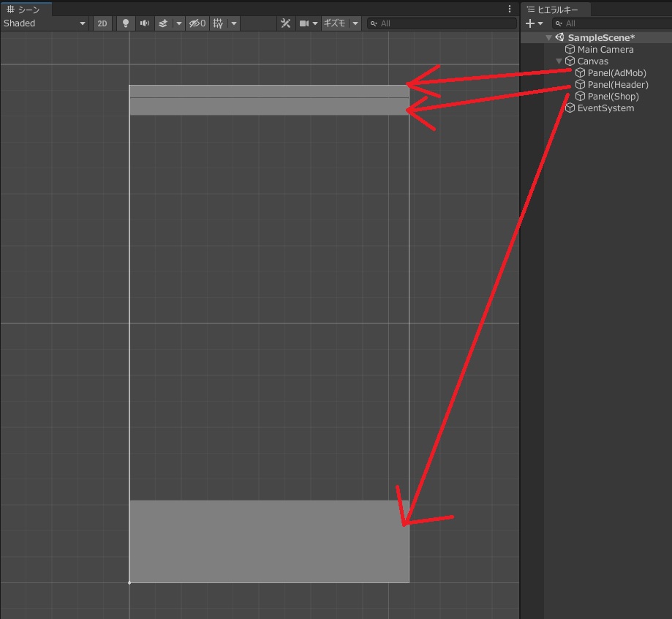
Task: Click the scene effects (skybox/fog) icon
Action: point(163,23)
